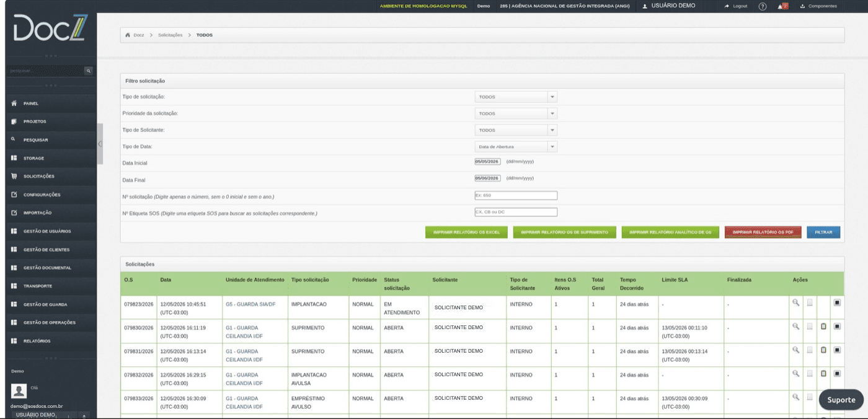Click the document icon for O.S 079831/2026
The height and width of the screenshot is (419, 868).
[x=810, y=350]
